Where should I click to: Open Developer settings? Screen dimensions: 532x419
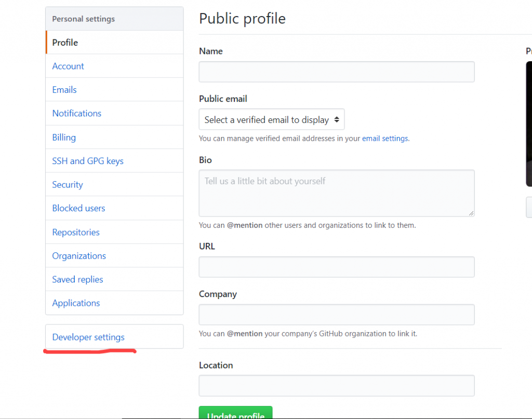click(x=88, y=337)
